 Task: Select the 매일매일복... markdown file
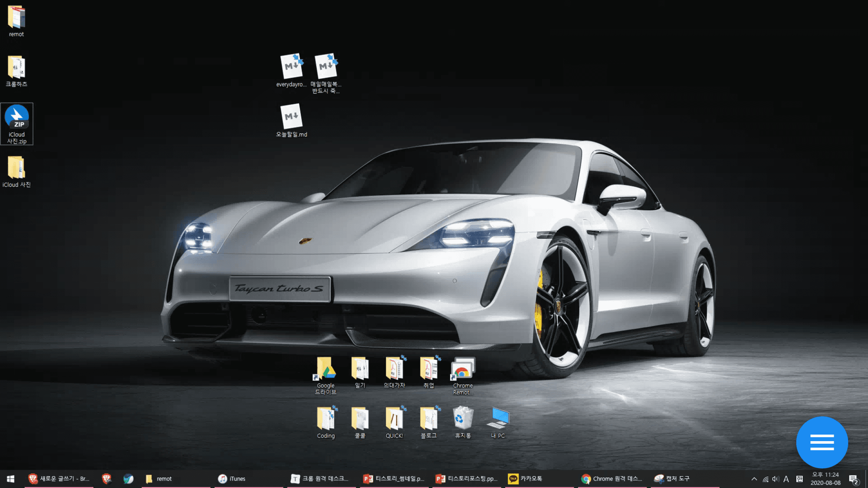(x=326, y=74)
